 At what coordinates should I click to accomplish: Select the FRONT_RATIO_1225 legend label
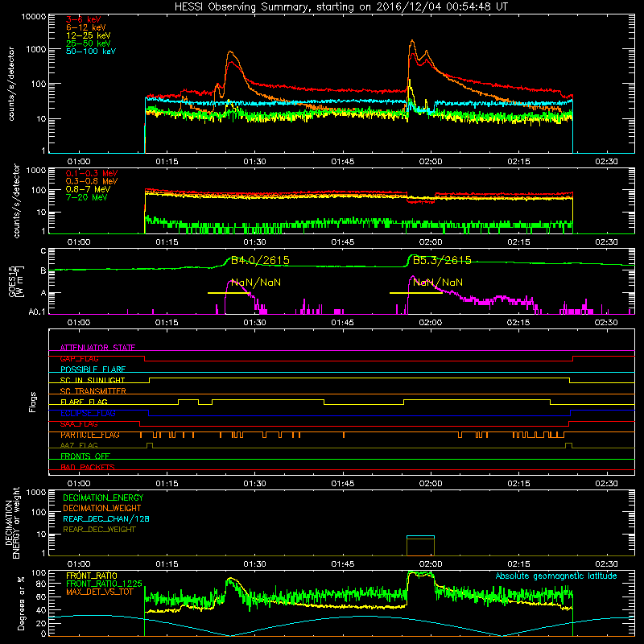104,584
